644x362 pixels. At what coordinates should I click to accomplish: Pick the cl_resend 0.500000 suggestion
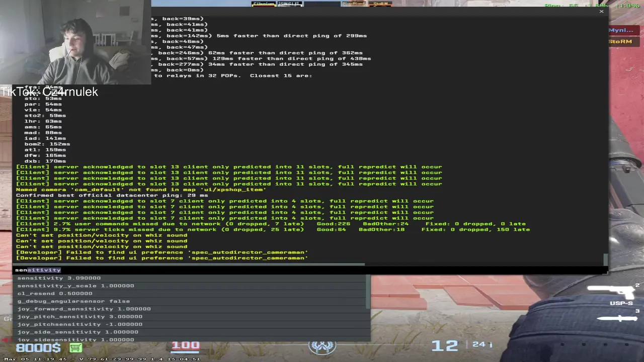(x=55, y=294)
